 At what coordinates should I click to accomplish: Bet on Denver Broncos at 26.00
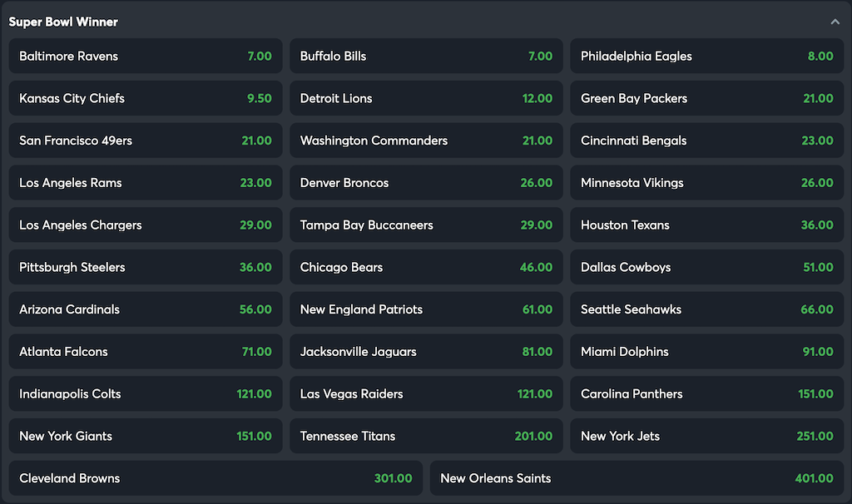[x=426, y=182]
